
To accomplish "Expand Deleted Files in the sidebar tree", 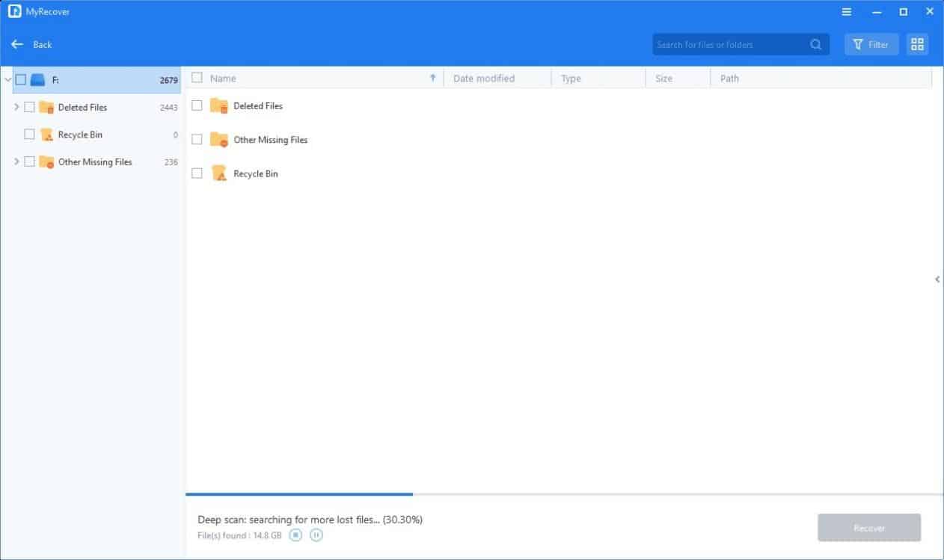I will point(16,107).
